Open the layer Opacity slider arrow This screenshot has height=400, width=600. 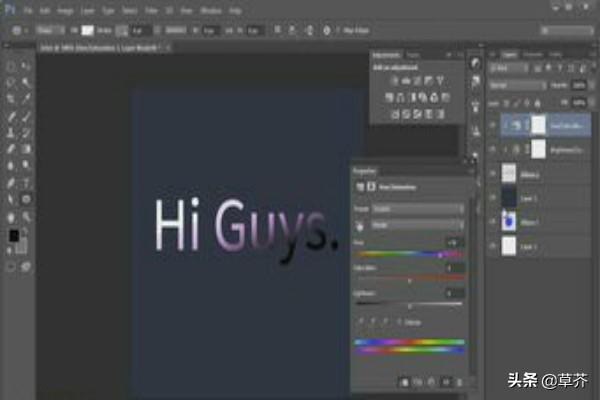coord(591,85)
